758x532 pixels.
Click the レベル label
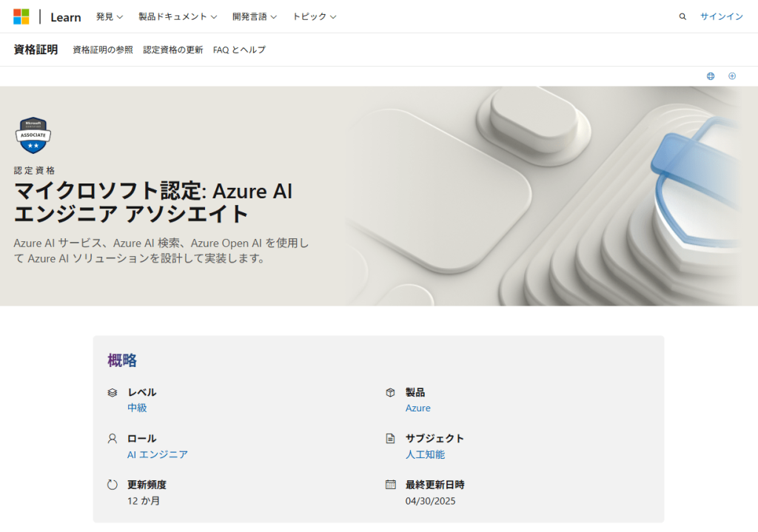coord(141,392)
